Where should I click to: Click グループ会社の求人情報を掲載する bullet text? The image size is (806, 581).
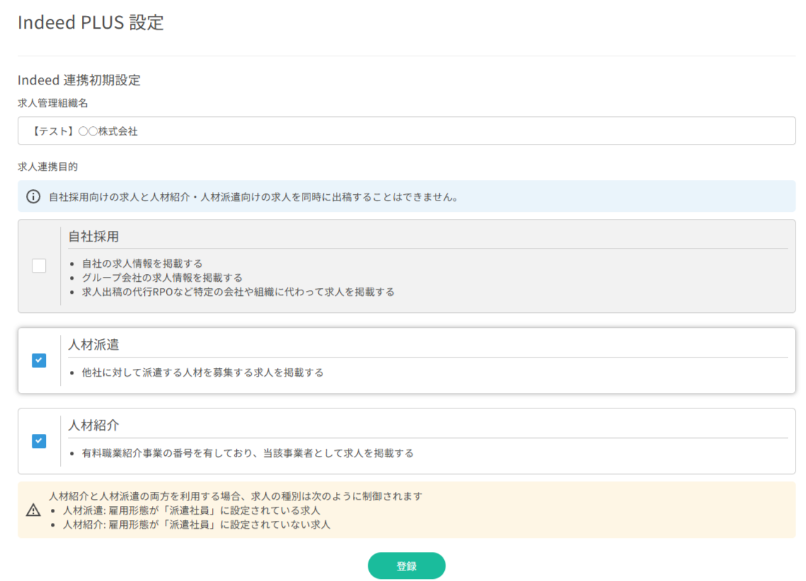click(x=163, y=277)
